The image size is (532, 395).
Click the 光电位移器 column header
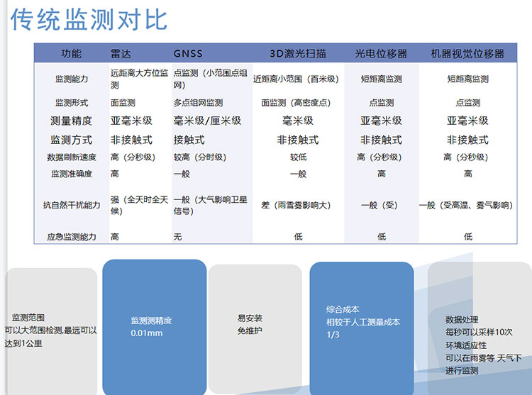coord(381,54)
